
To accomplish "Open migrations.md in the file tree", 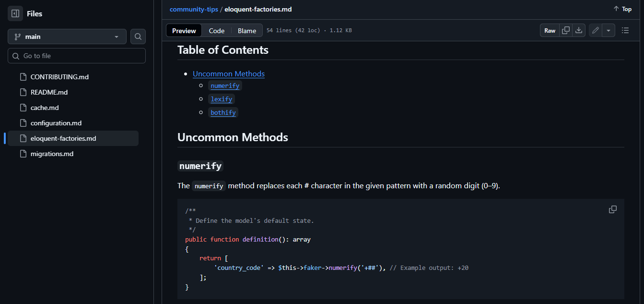I will [x=52, y=154].
